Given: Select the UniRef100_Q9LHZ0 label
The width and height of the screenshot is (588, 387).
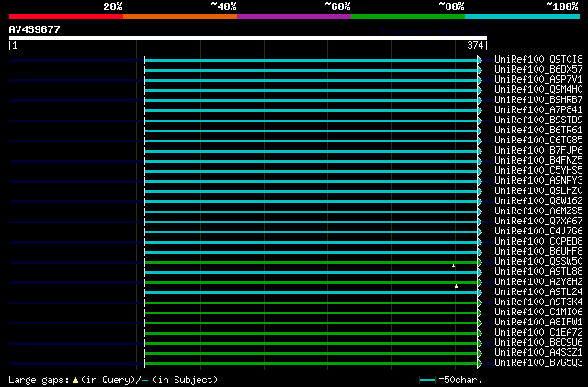Looking at the screenshot, I should 538,190.
